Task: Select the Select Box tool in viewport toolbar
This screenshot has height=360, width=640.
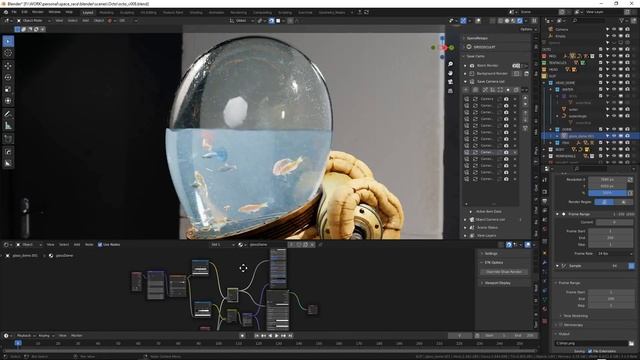Action: tap(8, 41)
